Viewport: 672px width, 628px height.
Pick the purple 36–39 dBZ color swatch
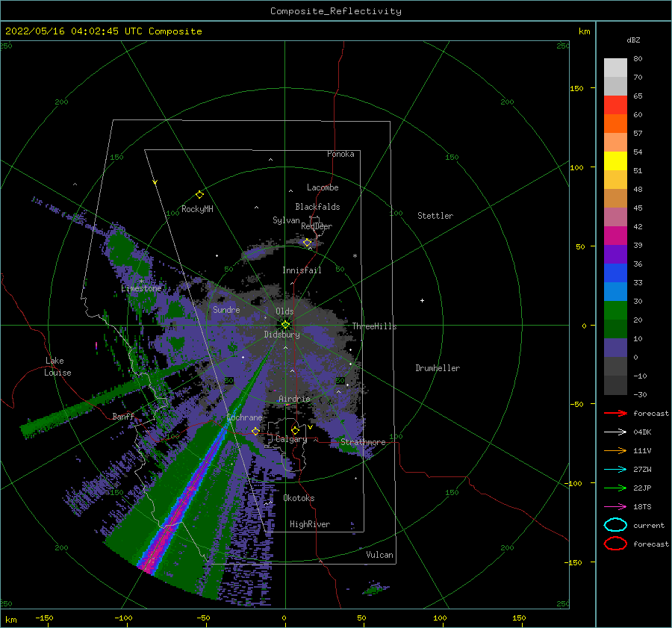click(615, 255)
